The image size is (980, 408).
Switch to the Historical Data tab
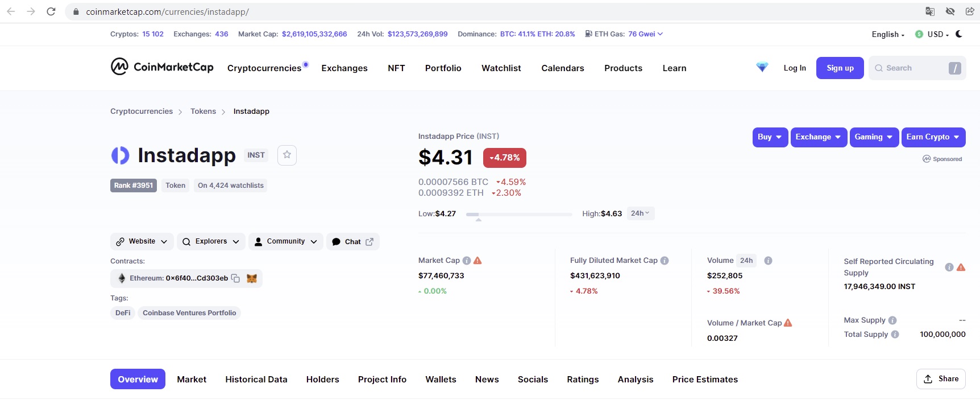click(256, 380)
